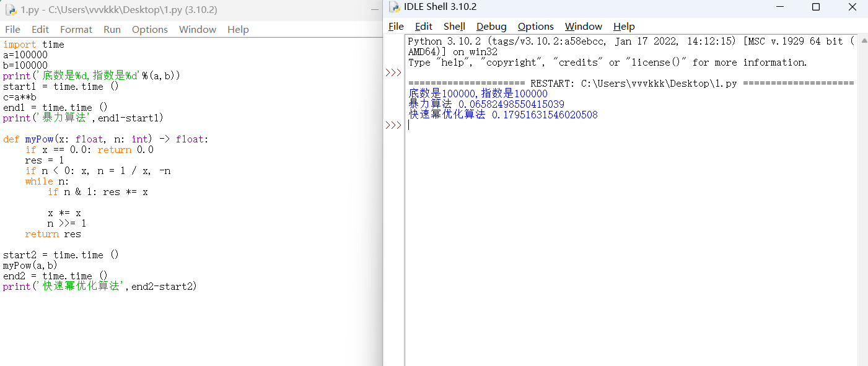Open the Options menu in IDLE Shell
868x366 pixels.
click(x=536, y=26)
